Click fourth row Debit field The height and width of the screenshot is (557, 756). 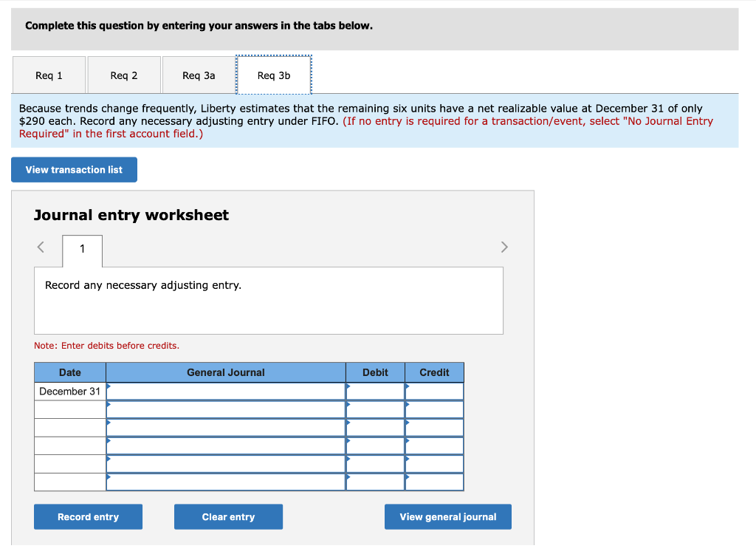click(x=375, y=445)
